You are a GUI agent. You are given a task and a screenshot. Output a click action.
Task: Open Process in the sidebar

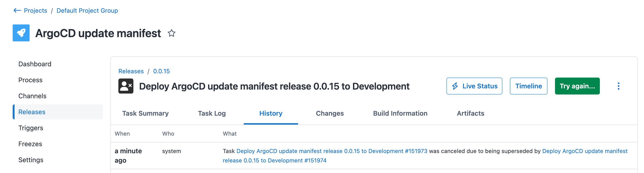(31, 80)
